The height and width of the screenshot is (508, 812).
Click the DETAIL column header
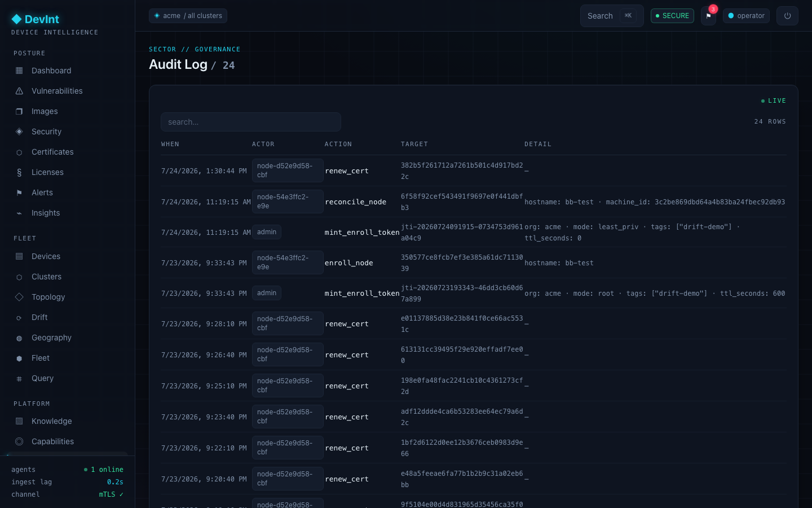538,144
